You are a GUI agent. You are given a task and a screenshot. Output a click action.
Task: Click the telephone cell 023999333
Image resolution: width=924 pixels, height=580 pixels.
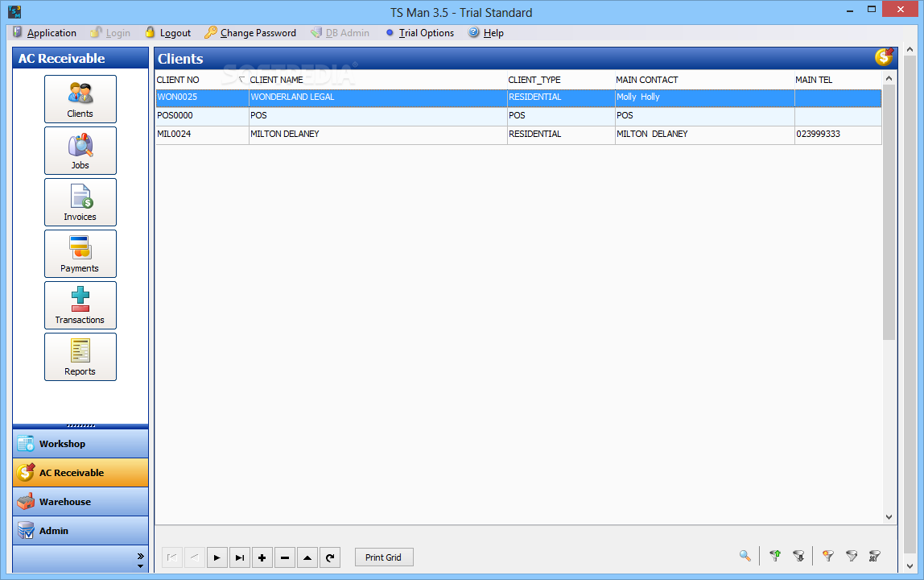tap(838, 135)
